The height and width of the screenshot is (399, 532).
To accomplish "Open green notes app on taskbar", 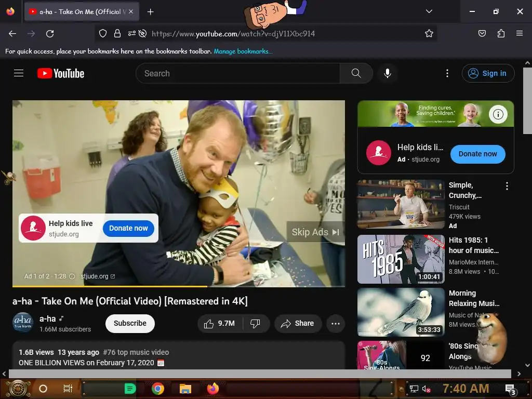I will [x=130, y=389].
